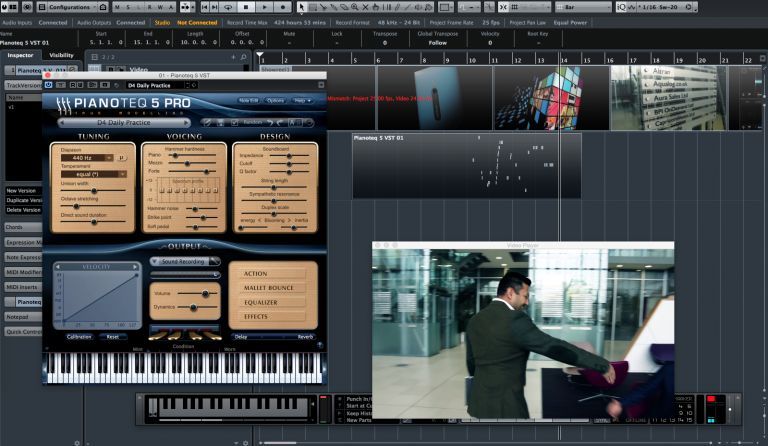The width and height of the screenshot is (768, 446).
Task: Open the Diapason 440 Hz dropdown
Action: pos(87,158)
